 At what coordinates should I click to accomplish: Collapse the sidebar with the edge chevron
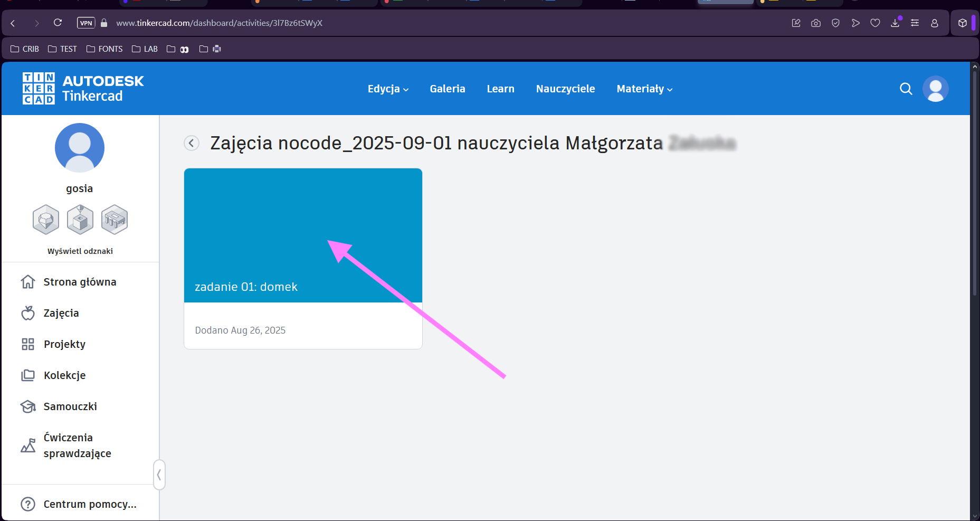pos(159,475)
